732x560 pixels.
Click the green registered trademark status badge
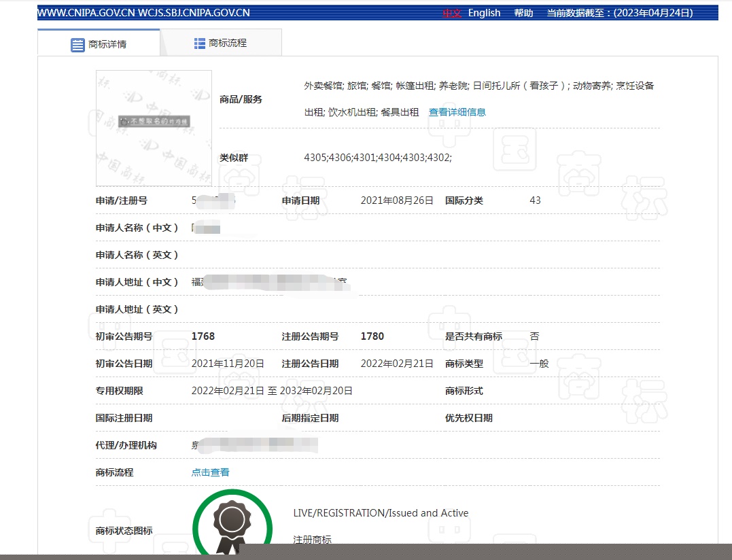pos(232,523)
